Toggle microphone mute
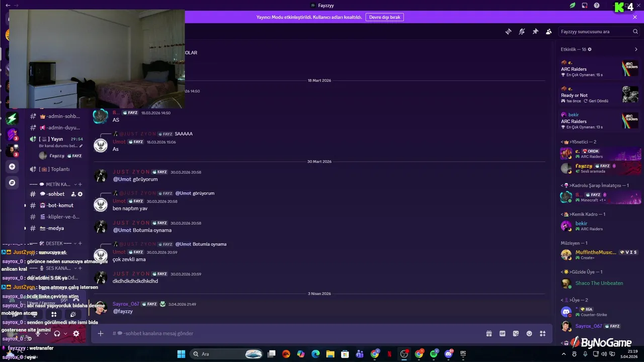The height and width of the screenshot is (362, 644). [38, 333]
